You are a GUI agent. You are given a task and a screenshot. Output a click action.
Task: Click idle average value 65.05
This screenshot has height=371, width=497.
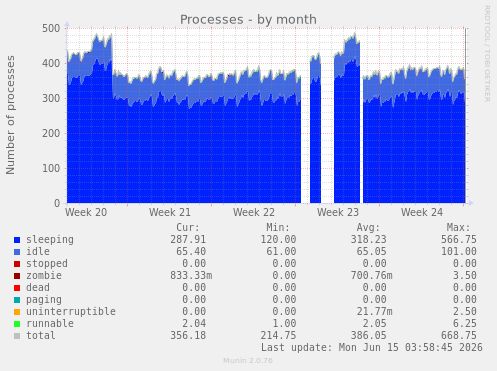pos(372,252)
